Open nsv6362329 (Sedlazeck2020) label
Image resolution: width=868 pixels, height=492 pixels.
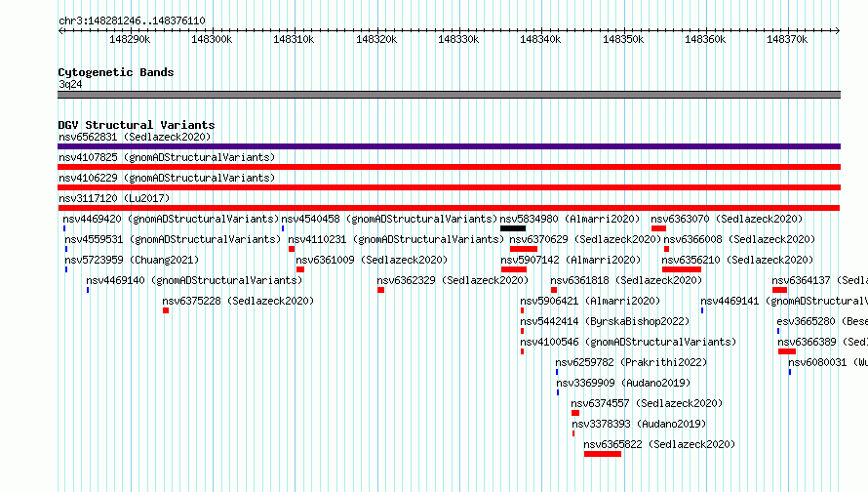(453, 280)
